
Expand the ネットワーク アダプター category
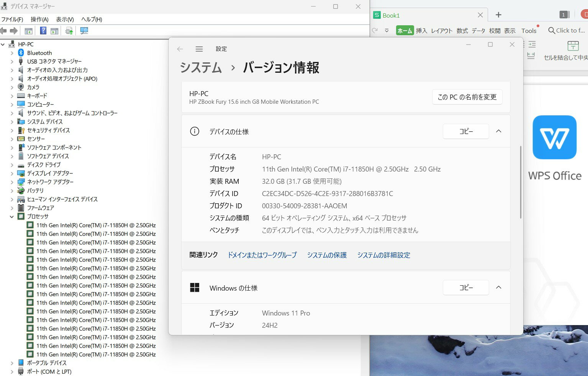pos(12,182)
